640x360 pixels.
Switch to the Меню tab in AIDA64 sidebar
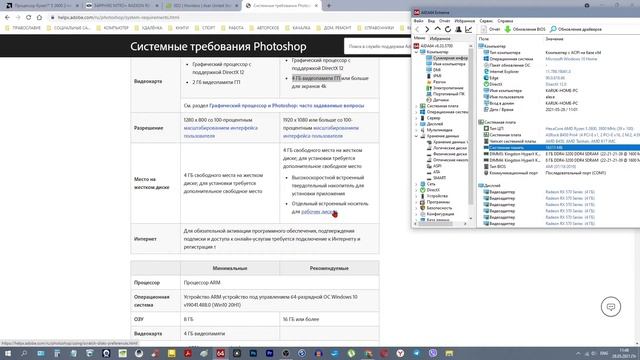coord(419,38)
